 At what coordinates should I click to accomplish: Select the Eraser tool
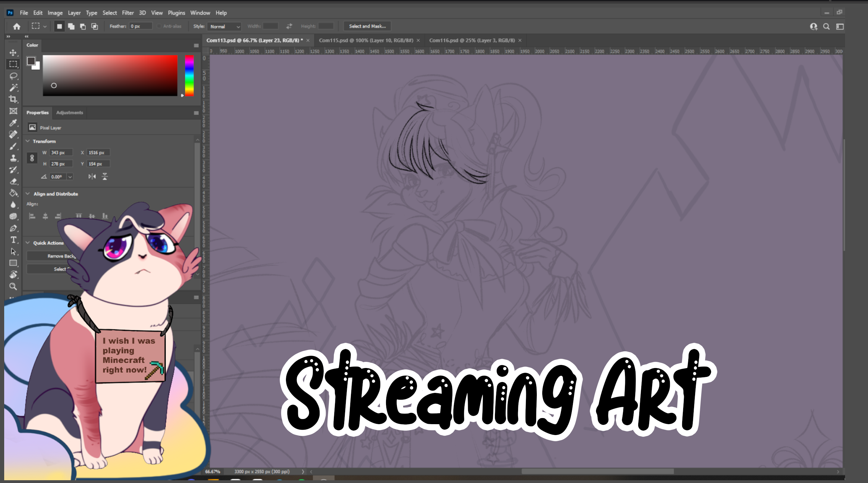13,181
